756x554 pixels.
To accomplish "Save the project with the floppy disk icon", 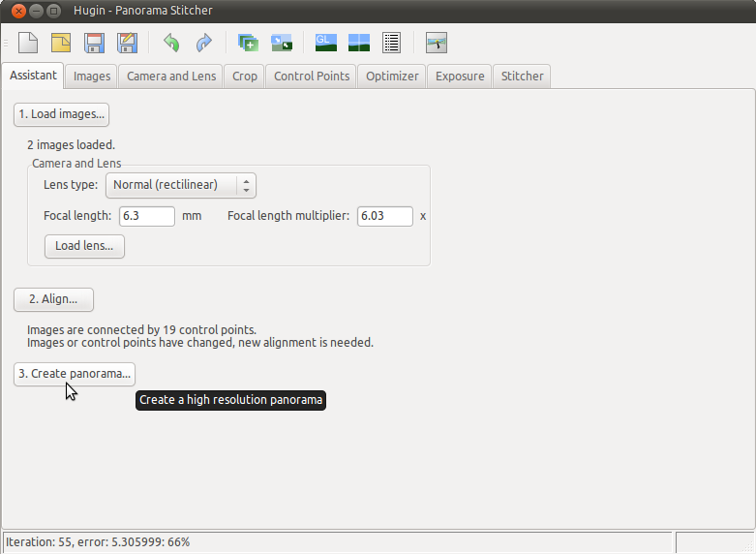I will point(94,43).
